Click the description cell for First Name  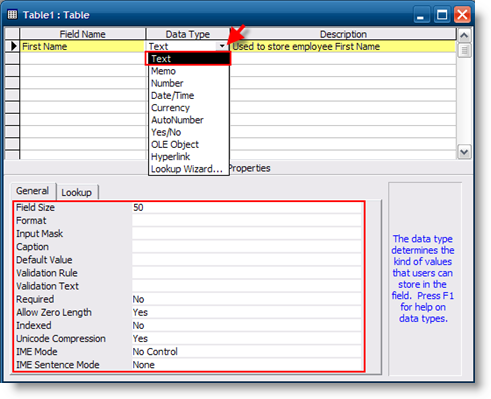click(x=343, y=46)
